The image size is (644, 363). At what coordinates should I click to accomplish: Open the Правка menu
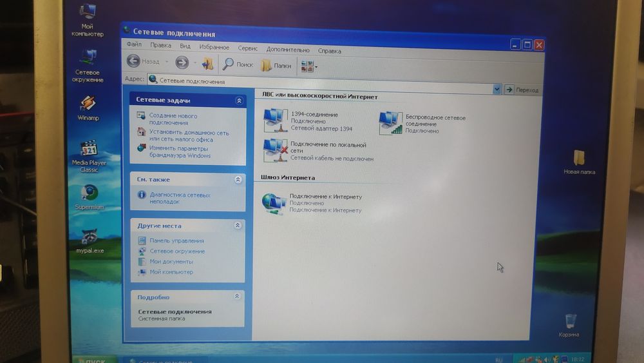[x=160, y=45]
